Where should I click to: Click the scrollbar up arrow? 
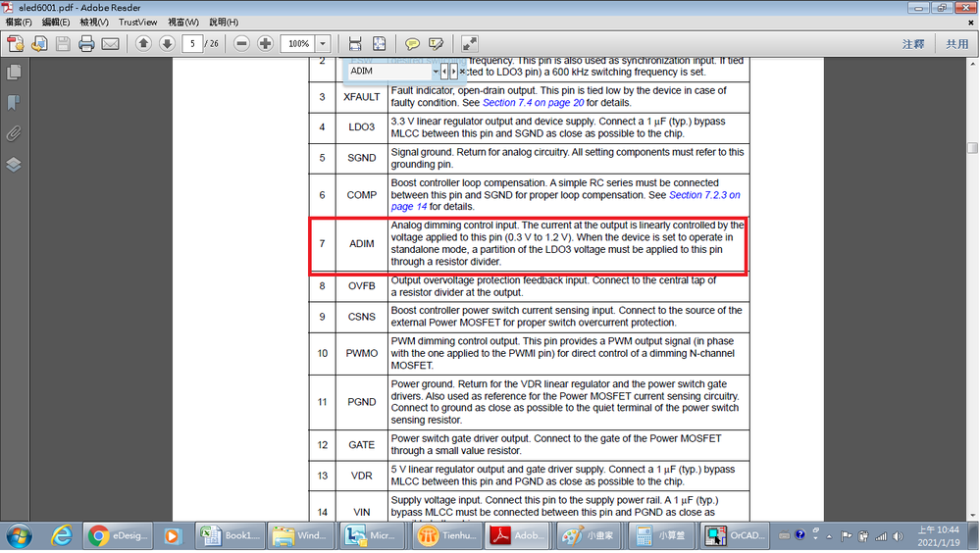[x=972, y=64]
